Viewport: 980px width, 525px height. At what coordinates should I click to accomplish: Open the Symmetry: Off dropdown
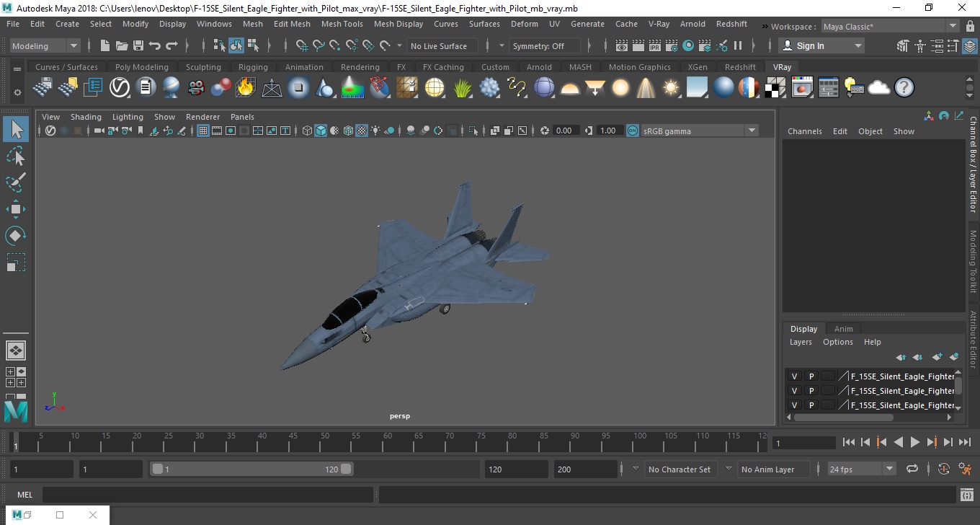point(545,45)
